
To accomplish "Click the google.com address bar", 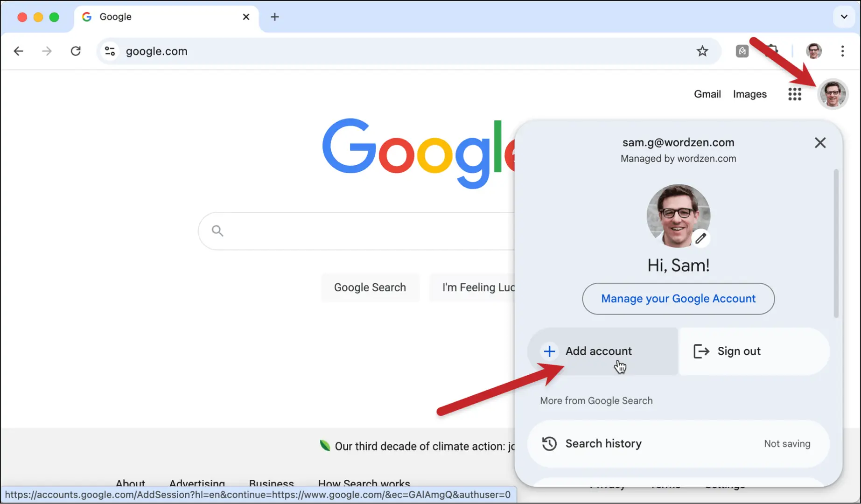I will (408, 51).
